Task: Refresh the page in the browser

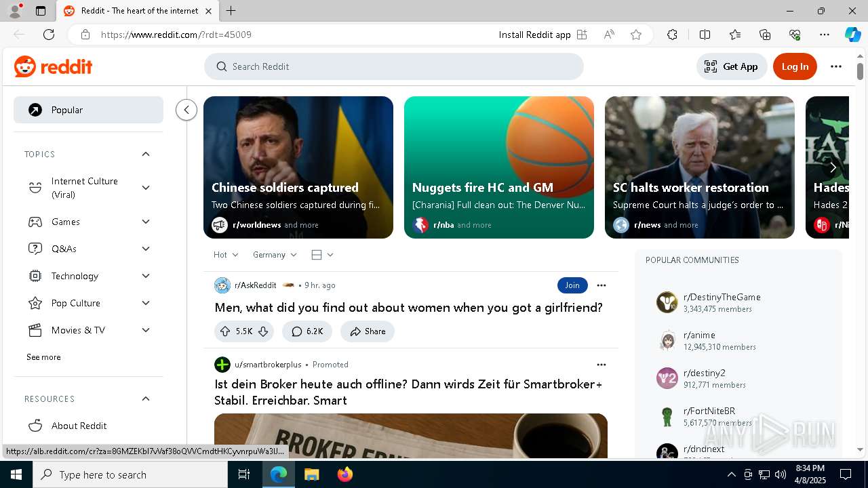Action: (x=49, y=35)
